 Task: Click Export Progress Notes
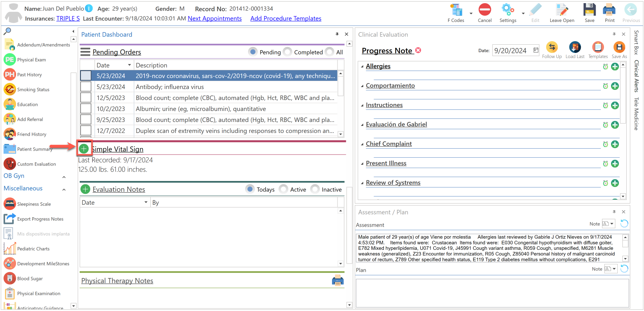[34, 219]
